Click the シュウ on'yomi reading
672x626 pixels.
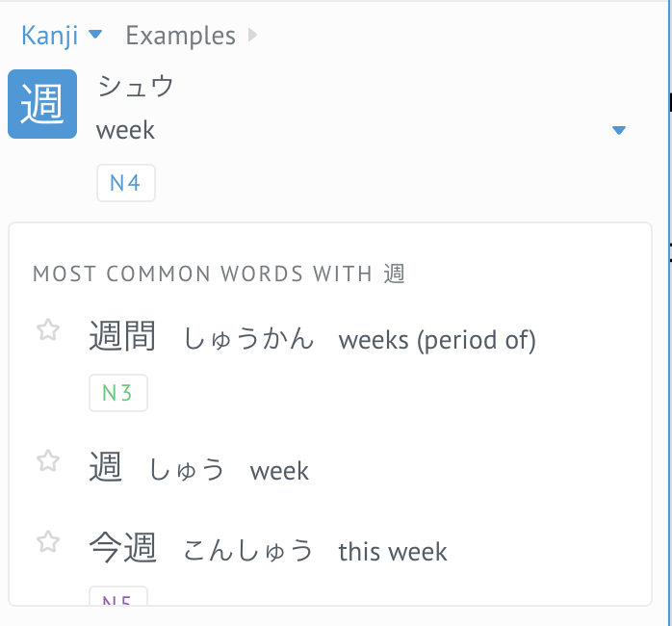[x=136, y=87]
